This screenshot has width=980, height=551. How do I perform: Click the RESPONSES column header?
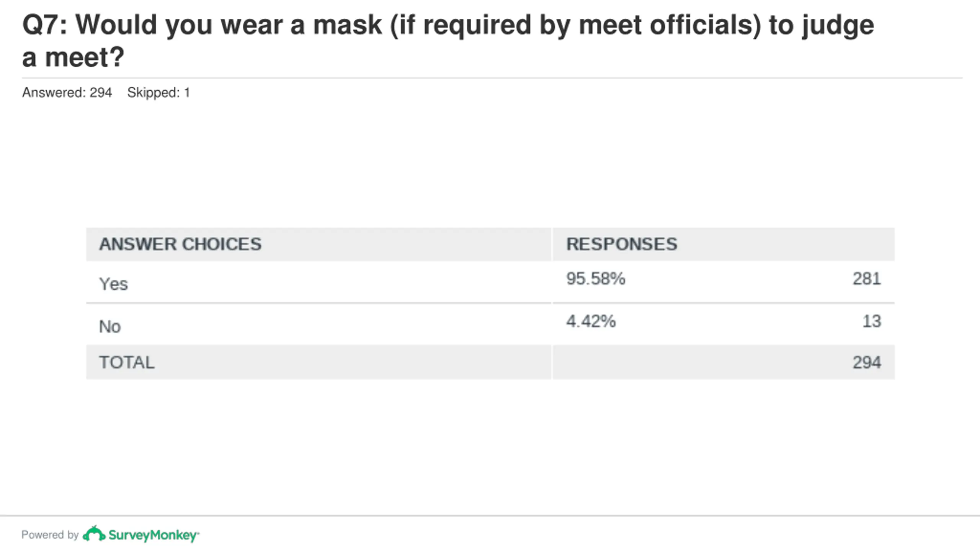click(x=622, y=244)
